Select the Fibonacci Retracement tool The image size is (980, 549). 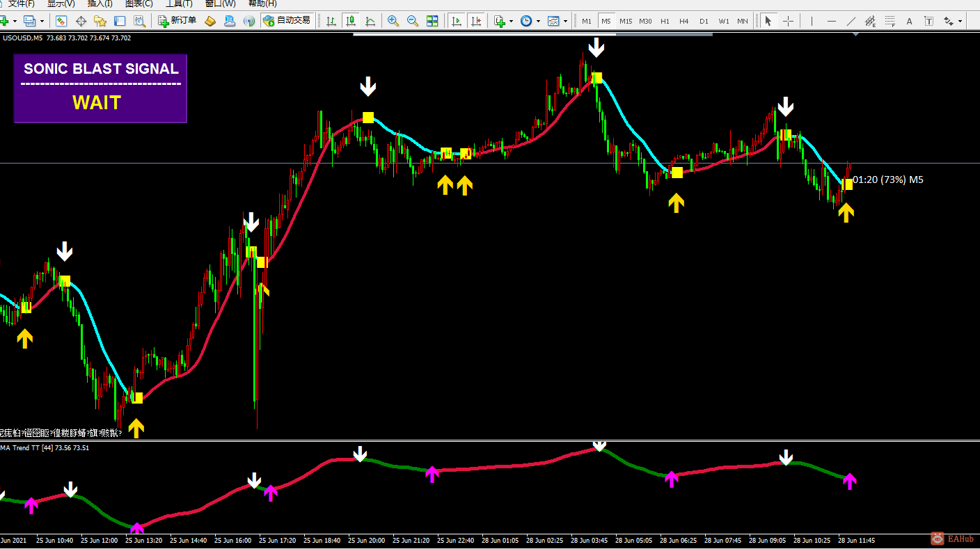890,21
